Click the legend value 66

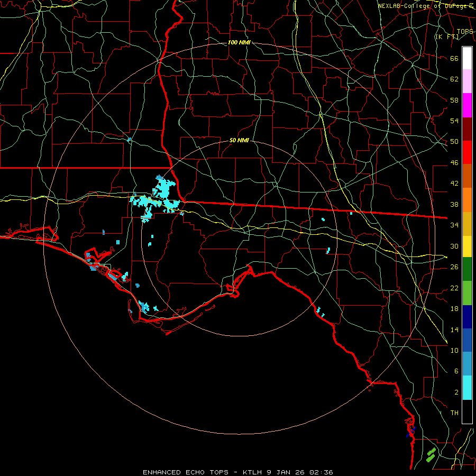click(454, 59)
